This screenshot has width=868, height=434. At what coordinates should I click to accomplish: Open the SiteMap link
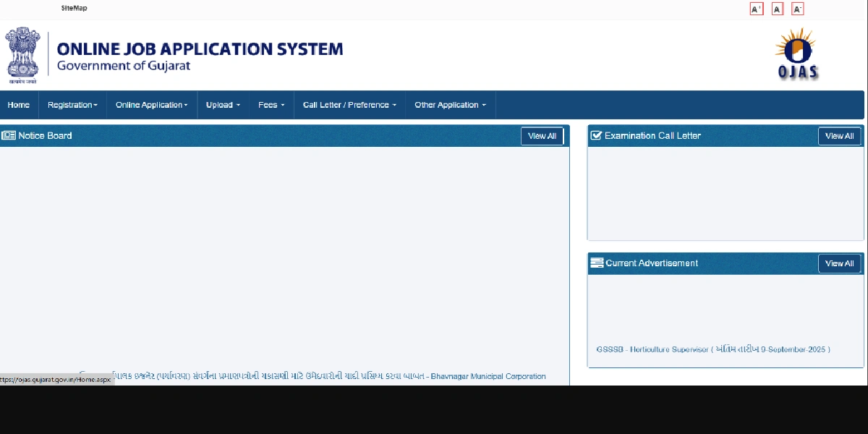(74, 9)
